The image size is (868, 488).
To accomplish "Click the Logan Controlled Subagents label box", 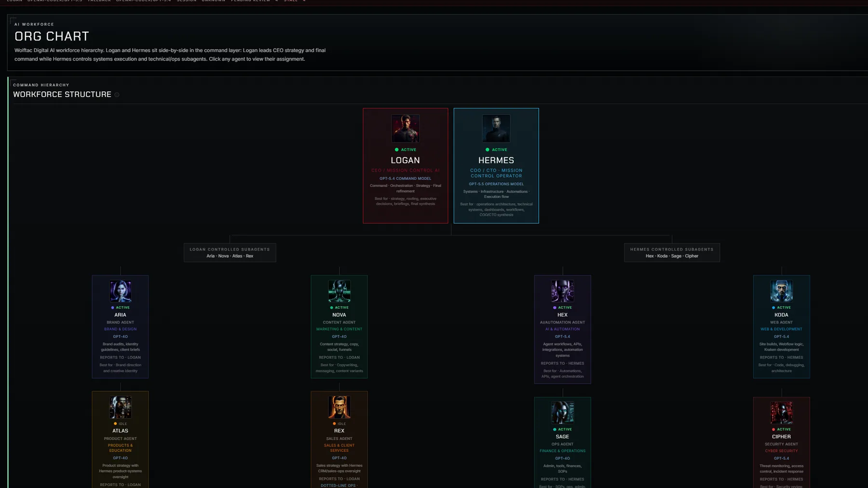I will click(x=230, y=252).
